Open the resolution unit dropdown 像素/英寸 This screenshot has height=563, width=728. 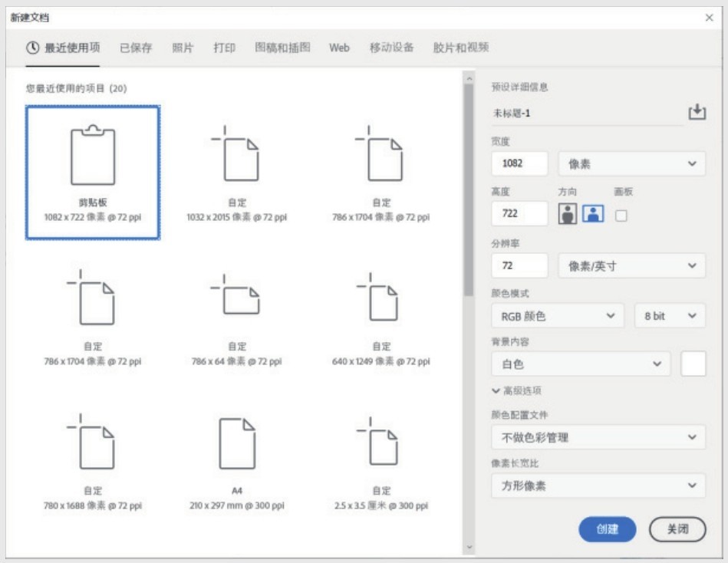(631, 266)
